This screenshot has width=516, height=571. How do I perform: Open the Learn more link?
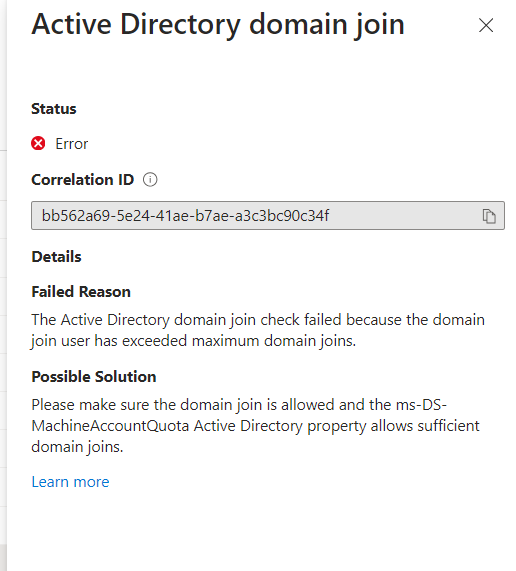(70, 482)
